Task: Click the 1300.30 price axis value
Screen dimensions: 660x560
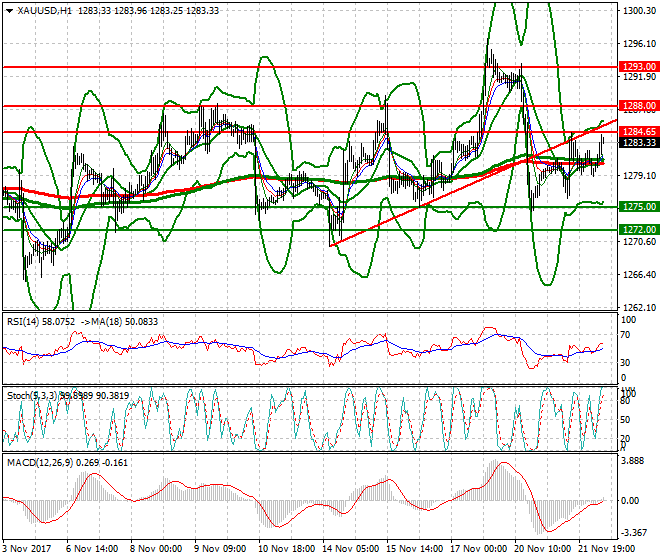Action: click(637, 11)
